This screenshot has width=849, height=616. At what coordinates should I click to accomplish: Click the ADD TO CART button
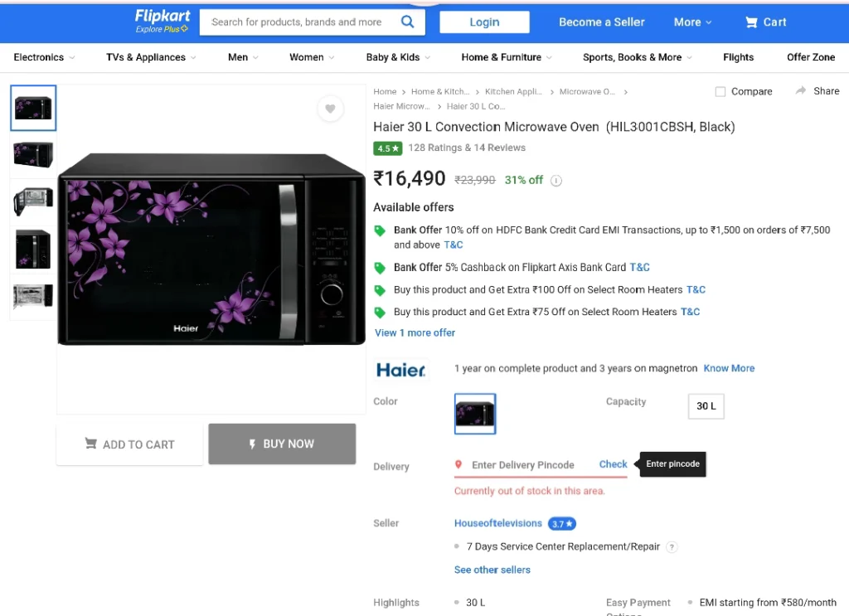coord(130,444)
